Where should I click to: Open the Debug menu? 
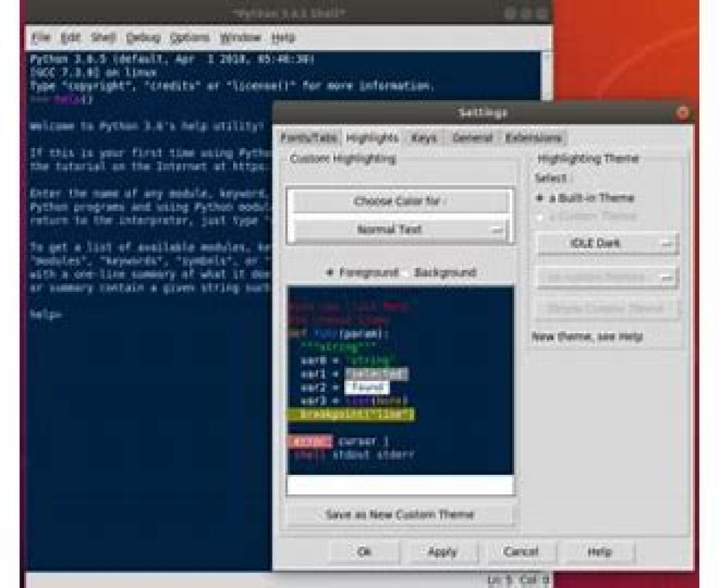(143, 38)
